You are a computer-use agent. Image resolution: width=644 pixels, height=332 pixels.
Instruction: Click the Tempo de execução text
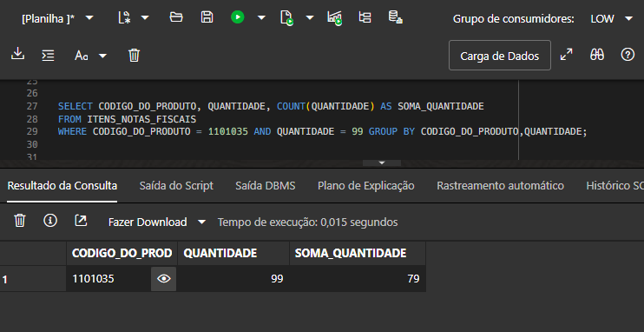pyautogui.click(x=307, y=222)
